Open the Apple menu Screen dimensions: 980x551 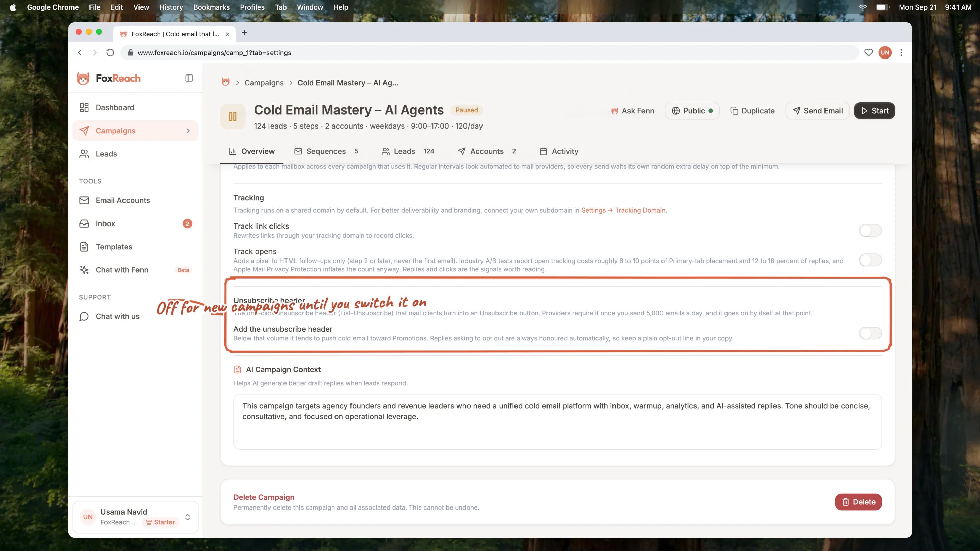(x=13, y=7)
